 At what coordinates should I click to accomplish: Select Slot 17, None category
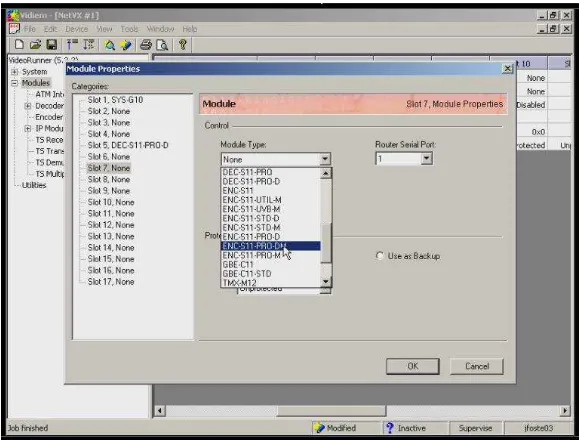tap(111, 282)
